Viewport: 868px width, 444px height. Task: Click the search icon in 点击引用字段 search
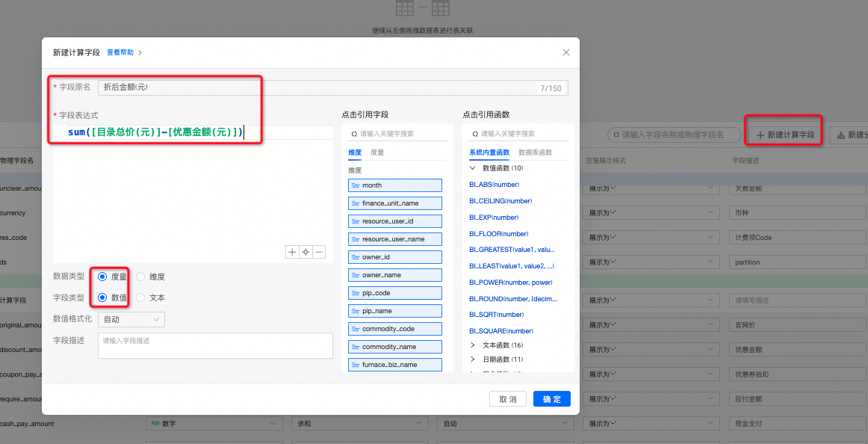[x=353, y=134]
